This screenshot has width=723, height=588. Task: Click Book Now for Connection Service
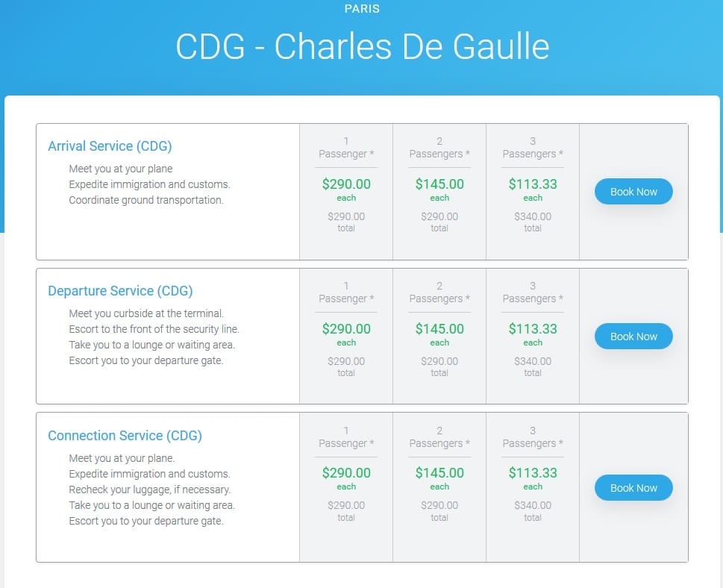click(633, 487)
